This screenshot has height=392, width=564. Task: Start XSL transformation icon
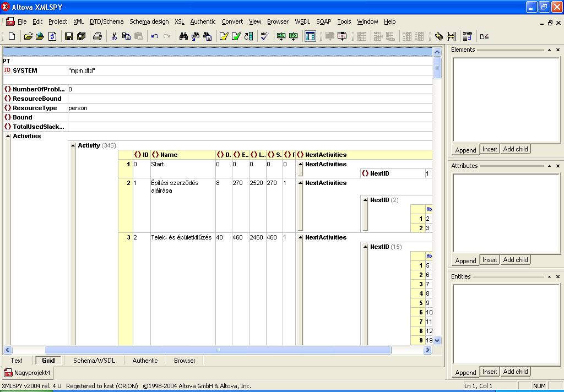coord(281,36)
